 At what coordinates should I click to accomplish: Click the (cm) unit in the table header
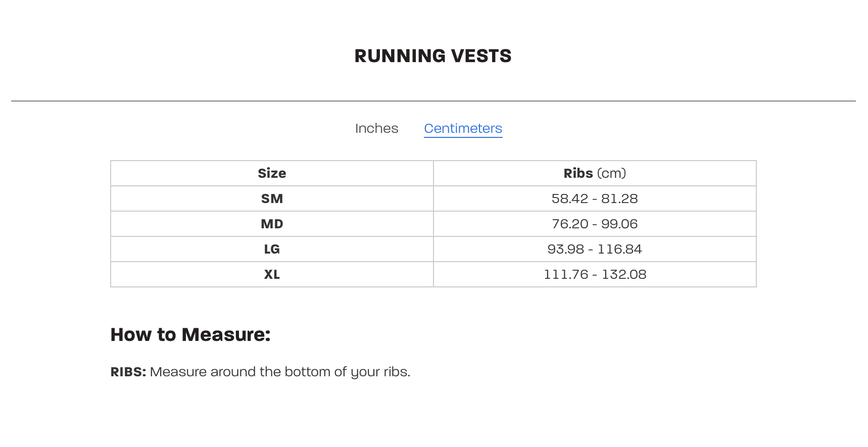611,173
